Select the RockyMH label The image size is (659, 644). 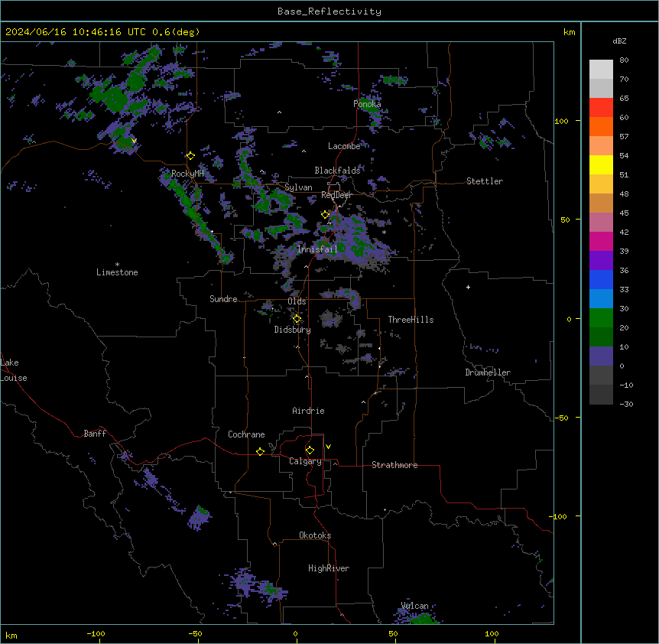coord(187,174)
